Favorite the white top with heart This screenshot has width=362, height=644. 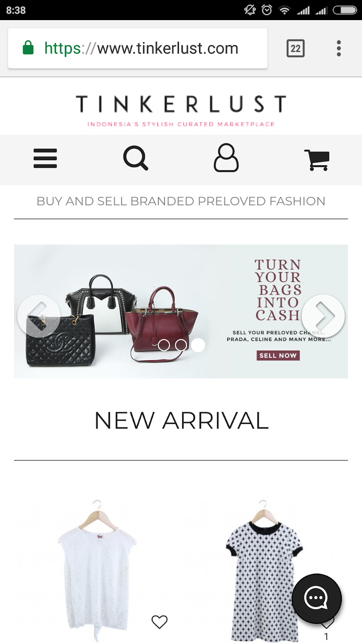[159, 622]
